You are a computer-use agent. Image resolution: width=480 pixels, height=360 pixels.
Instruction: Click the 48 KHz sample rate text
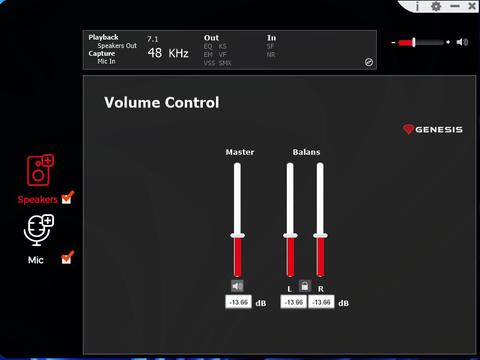[168, 53]
